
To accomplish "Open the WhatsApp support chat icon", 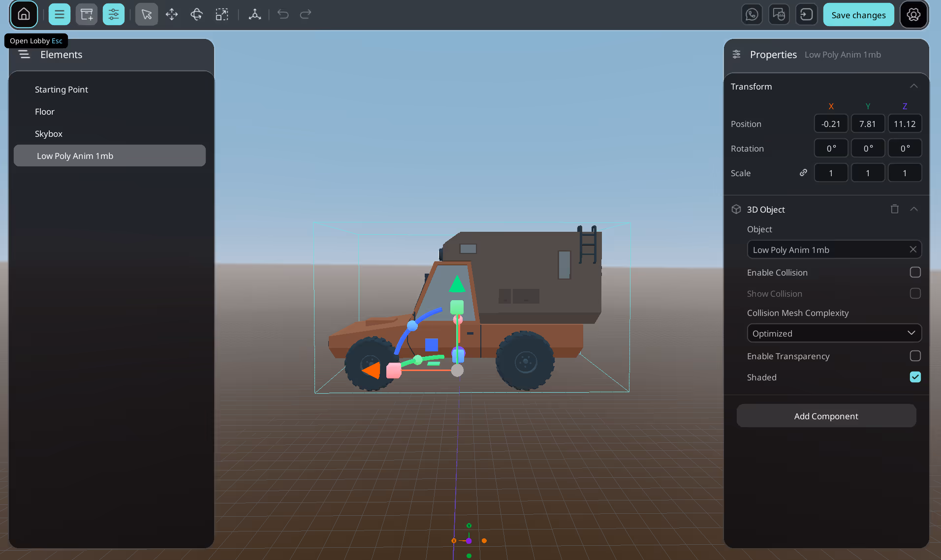I will point(752,14).
